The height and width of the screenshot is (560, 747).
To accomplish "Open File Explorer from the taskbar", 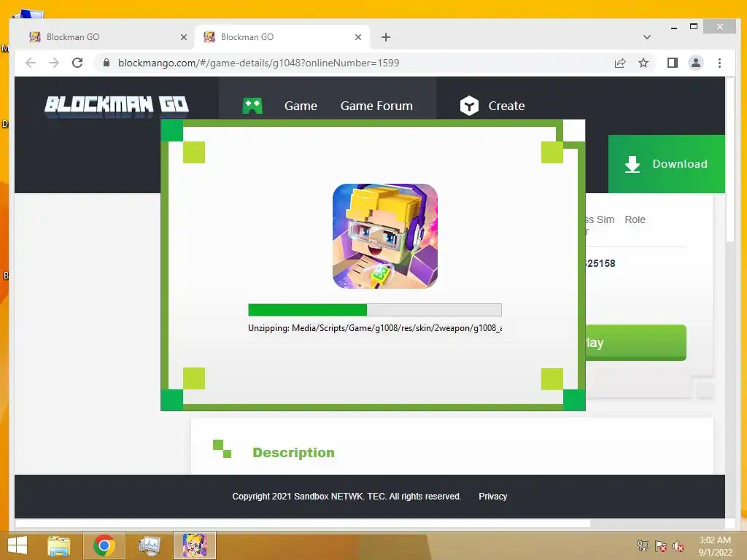I will pos(59,545).
